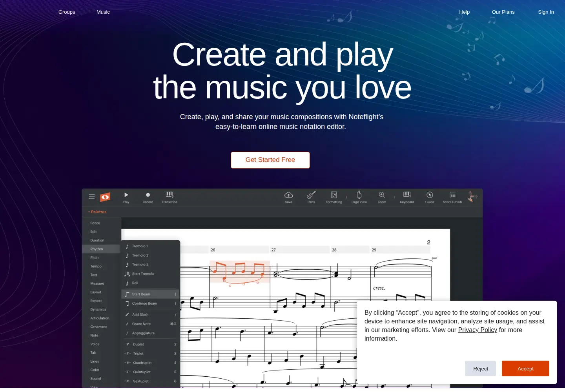Screen dimensions: 565x392
Task: Reject the cookies
Action: pos(481,368)
